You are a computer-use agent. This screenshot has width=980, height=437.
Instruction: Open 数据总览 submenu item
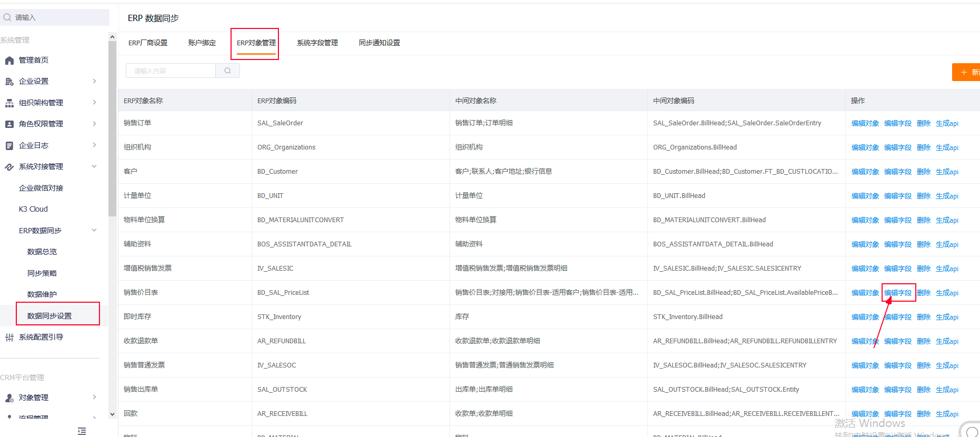pyautogui.click(x=42, y=252)
